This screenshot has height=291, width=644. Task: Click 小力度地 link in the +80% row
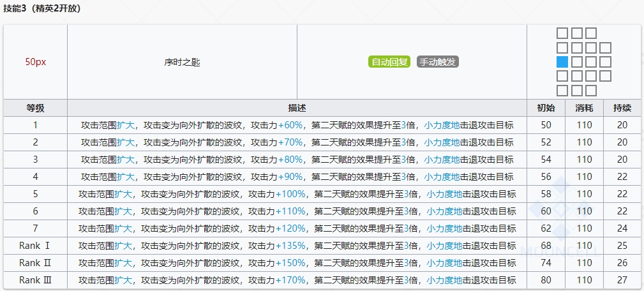pyautogui.click(x=442, y=160)
